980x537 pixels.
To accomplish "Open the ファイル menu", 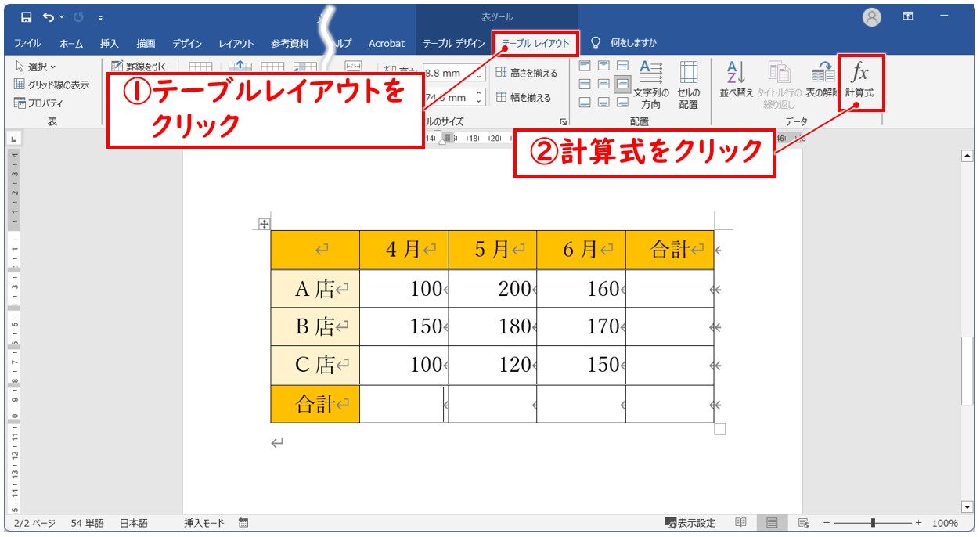I will click(x=27, y=44).
